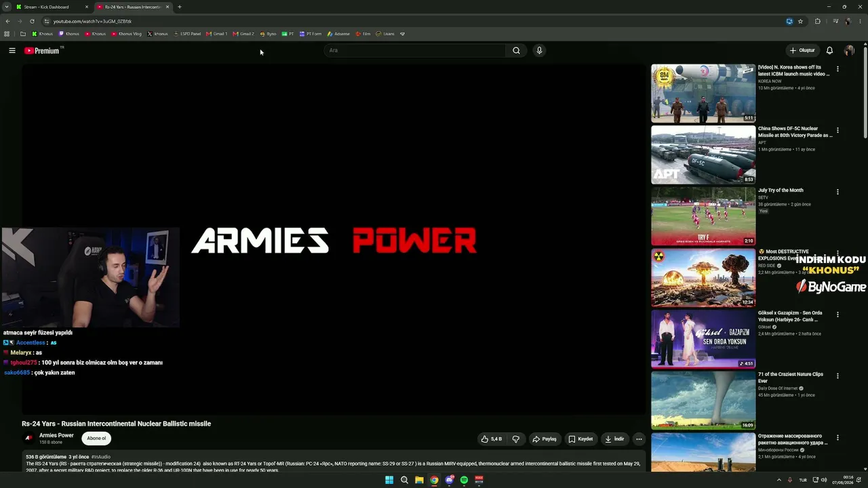868x488 pixels.
Task: Open File Explorer from the taskbar
Action: click(x=419, y=480)
